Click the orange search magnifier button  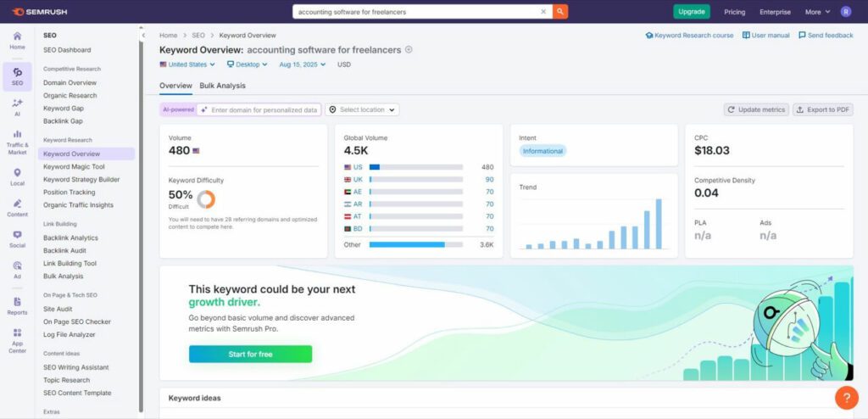pyautogui.click(x=560, y=12)
